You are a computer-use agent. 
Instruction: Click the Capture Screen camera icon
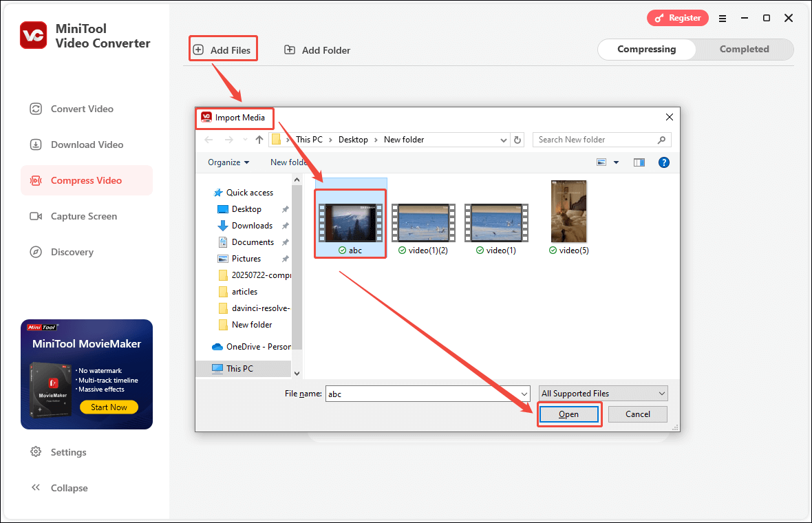click(36, 216)
